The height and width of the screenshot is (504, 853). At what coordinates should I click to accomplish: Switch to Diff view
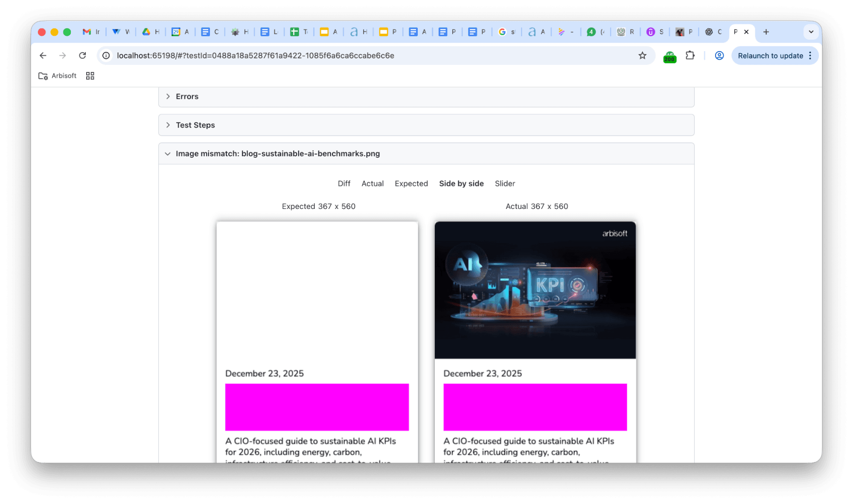(x=344, y=183)
